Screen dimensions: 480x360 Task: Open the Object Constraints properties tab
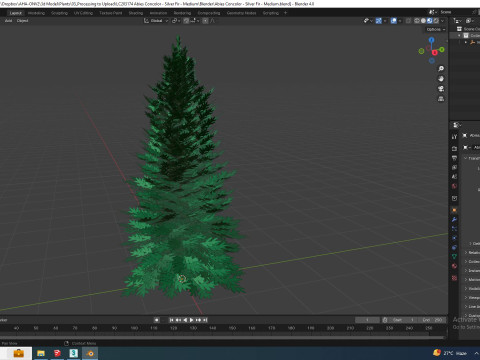[454, 247]
